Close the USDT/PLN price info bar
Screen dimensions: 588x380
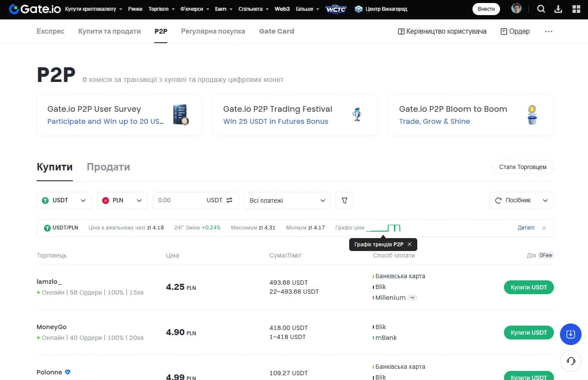click(544, 228)
